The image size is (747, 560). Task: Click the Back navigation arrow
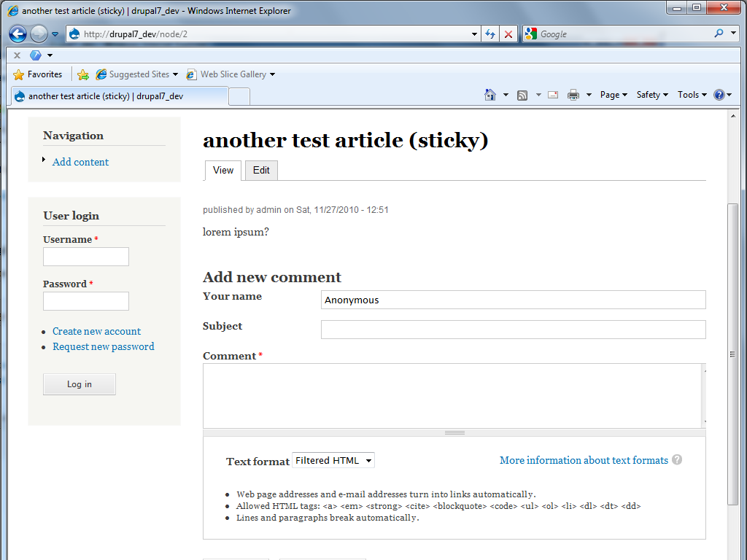click(x=16, y=34)
